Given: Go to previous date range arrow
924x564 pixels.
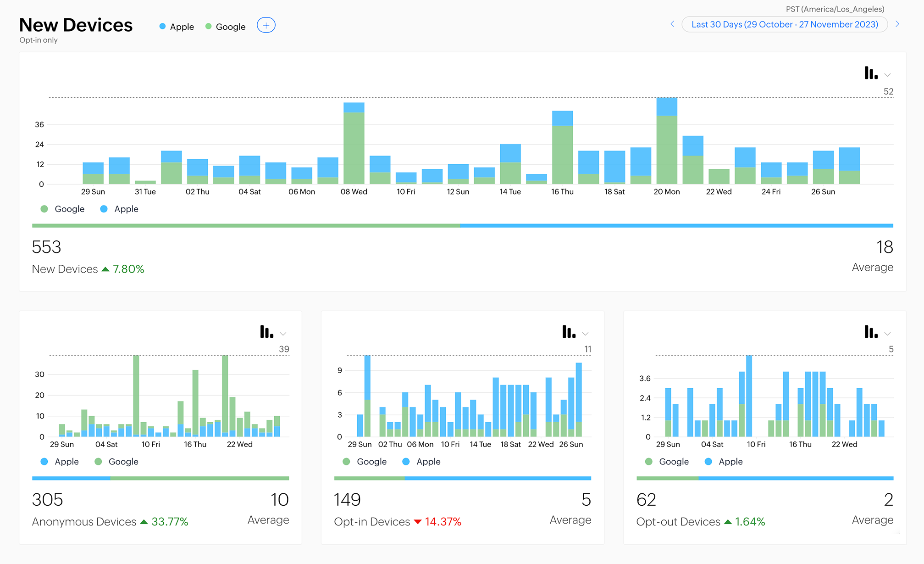Looking at the screenshot, I should (672, 24).
